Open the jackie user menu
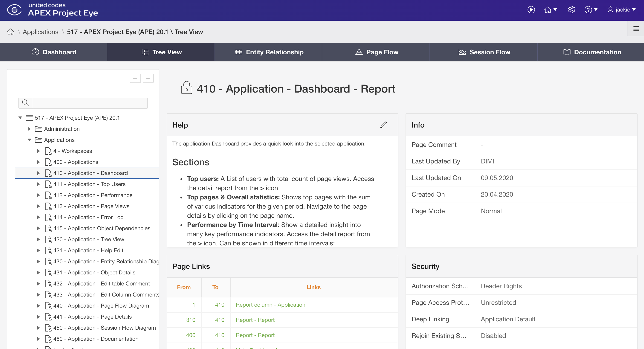This screenshot has height=349, width=644. tap(622, 10)
